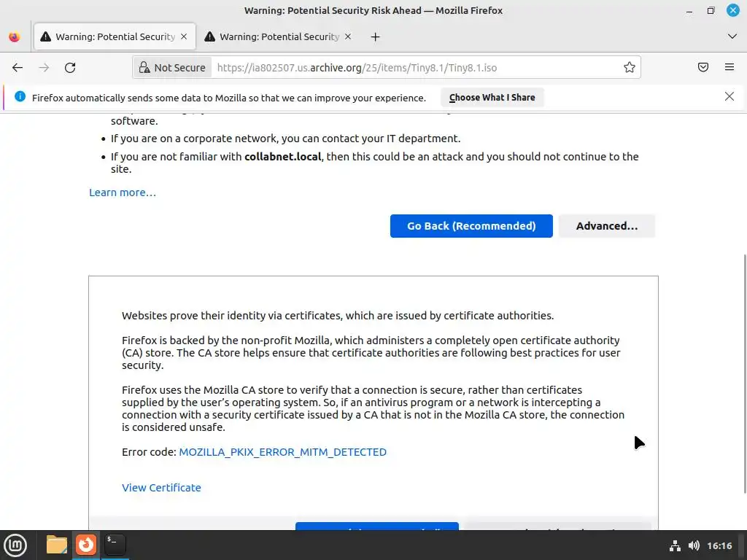Open the Terminal from taskbar
Image resolution: width=747 pixels, height=560 pixels.
115,545
